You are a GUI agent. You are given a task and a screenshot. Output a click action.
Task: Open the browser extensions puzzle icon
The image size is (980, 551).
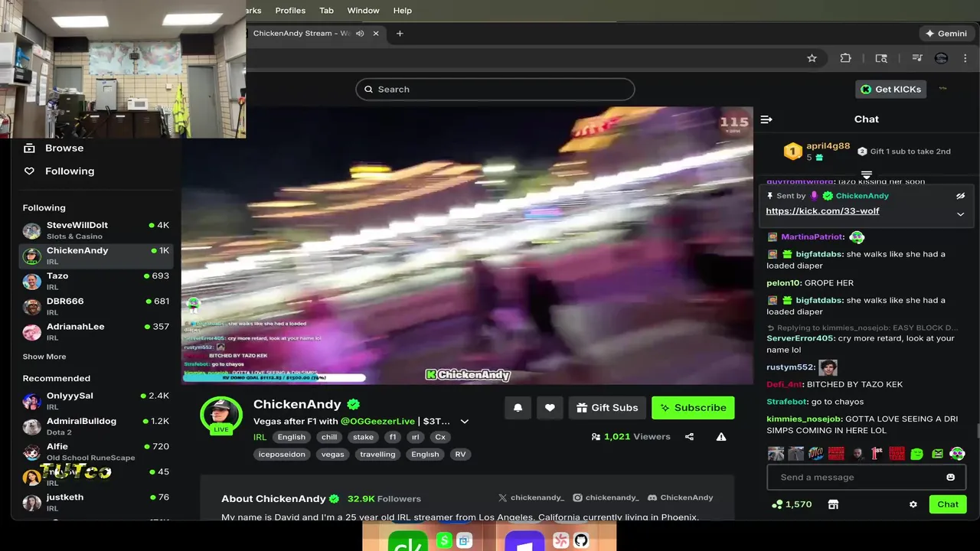click(846, 58)
